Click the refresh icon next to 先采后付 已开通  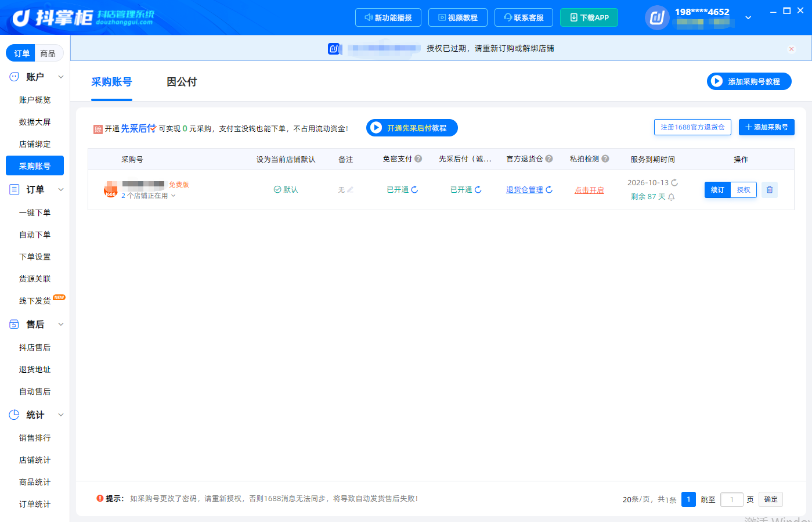(x=478, y=190)
